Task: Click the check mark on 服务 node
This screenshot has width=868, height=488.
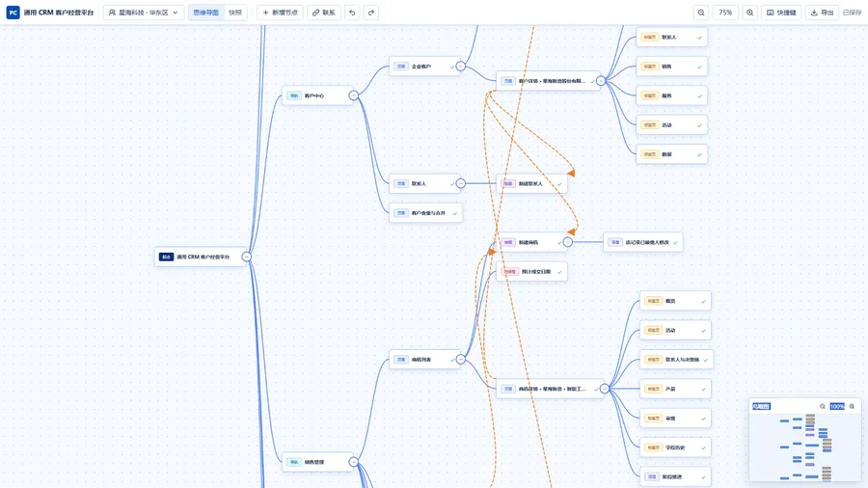Action: pos(699,96)
